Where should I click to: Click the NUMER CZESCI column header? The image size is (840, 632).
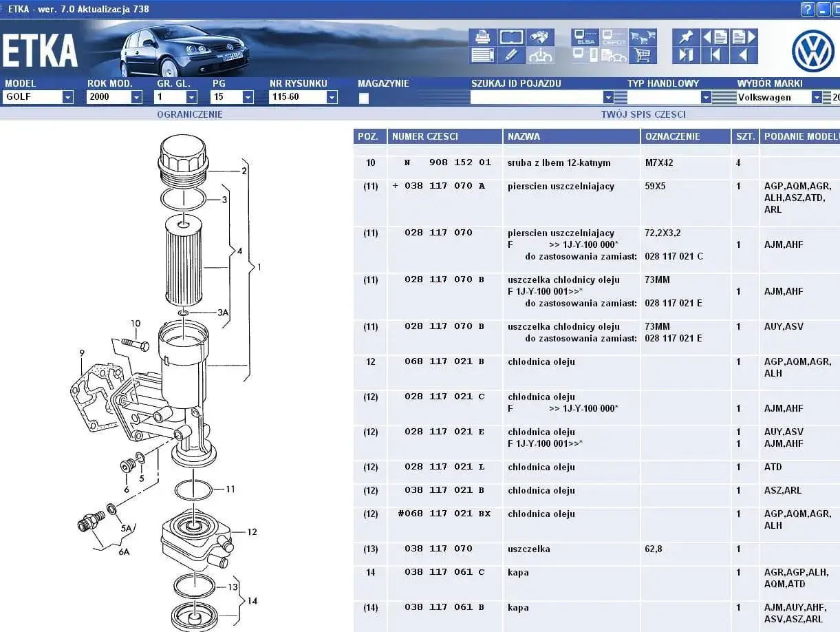click(x=445, y=136)
